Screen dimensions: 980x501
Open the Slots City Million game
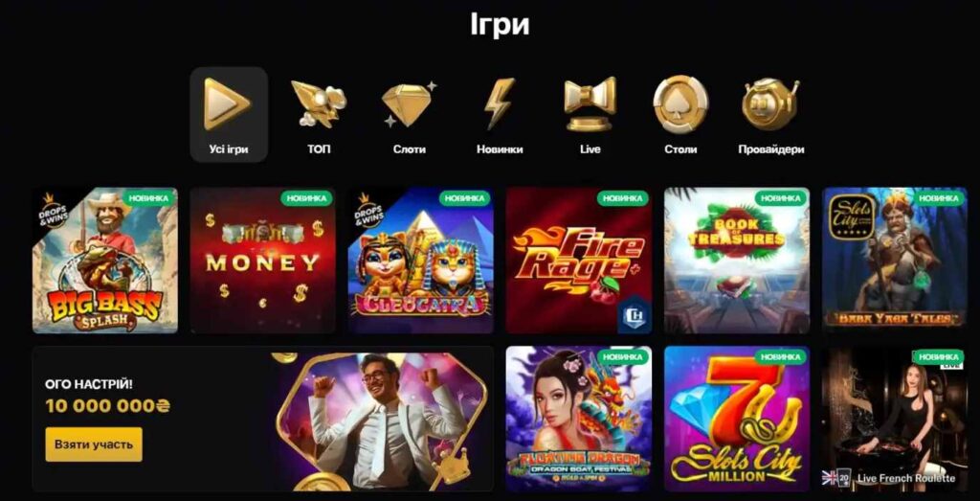(737, 419)
